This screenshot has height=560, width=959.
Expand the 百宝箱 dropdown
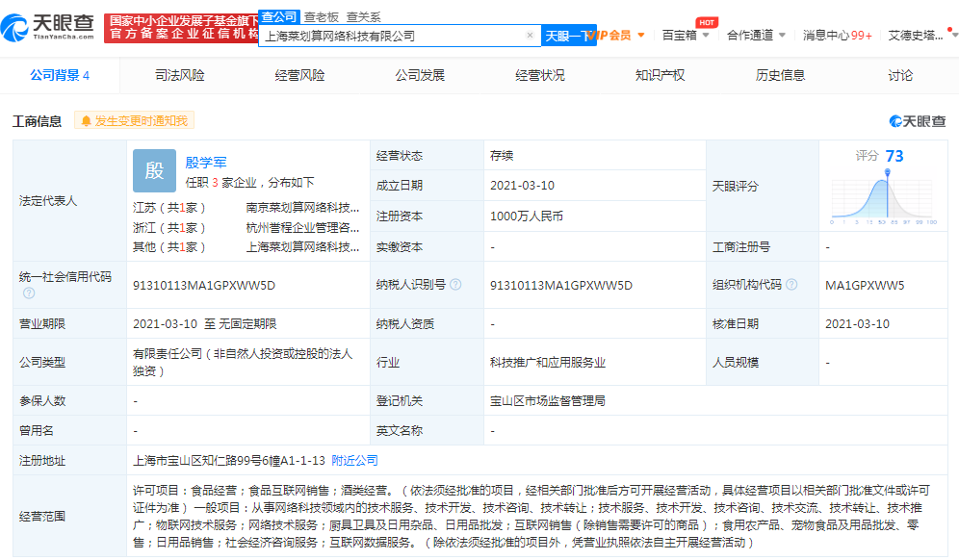tap(706, 36)
